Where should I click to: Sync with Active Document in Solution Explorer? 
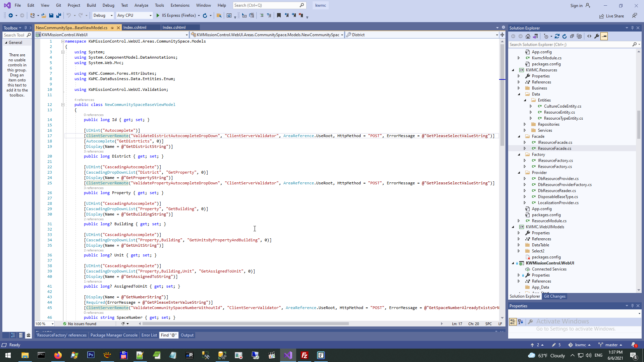[x=557, y=36]
